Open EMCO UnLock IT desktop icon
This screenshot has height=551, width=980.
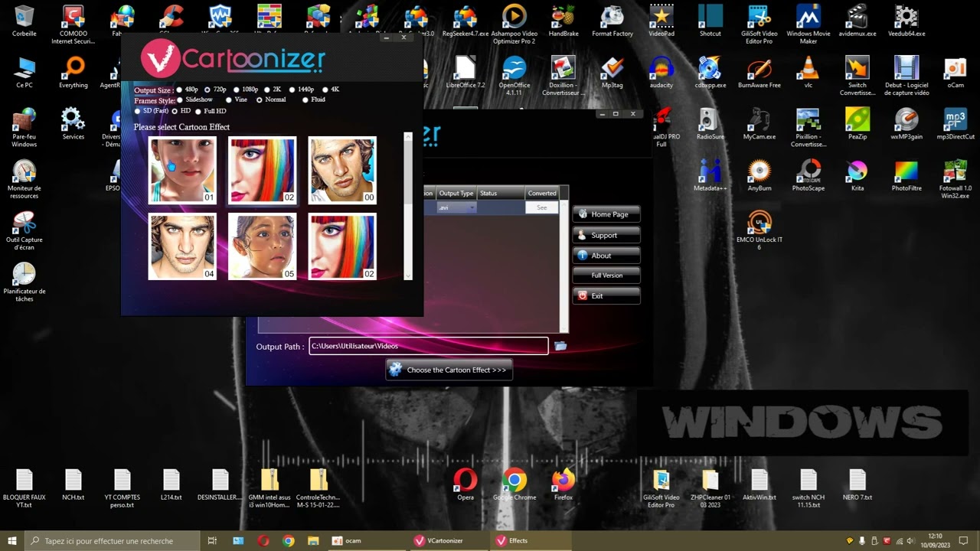759,230
